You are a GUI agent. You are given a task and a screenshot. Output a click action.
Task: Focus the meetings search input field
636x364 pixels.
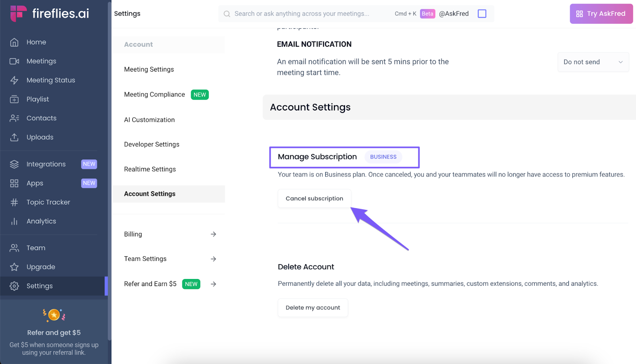(302, 14)
